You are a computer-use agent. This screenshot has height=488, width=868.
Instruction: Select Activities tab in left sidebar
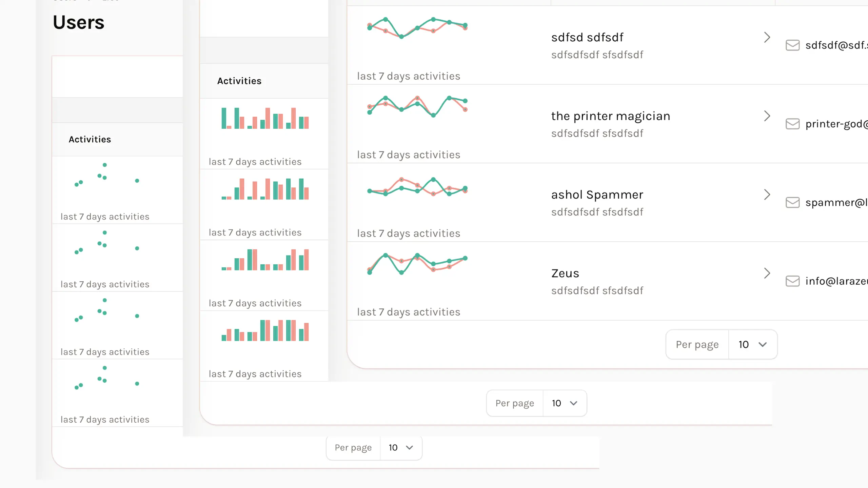coord(90,139)
